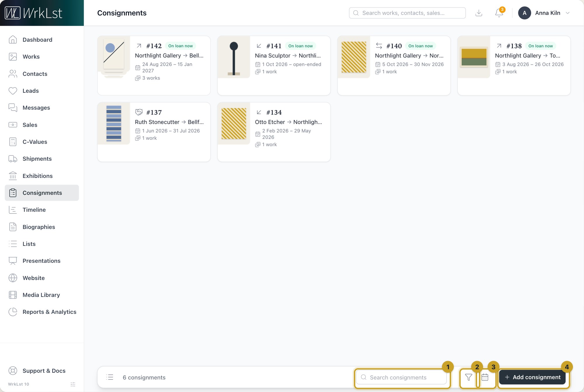This screenshot has height=392, width=584.
Task: Click the C-Values calculator icon
Action: click(x=13, y=142)
